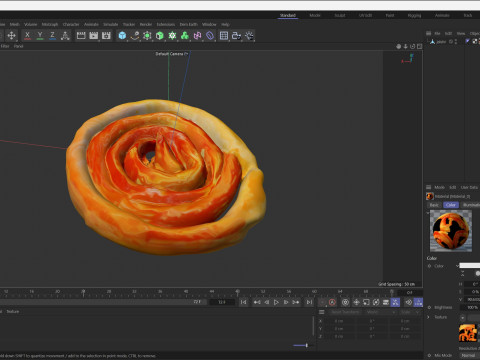Jump to the next keyframe
Screen dimensions: 480x360
pos(296,302)
